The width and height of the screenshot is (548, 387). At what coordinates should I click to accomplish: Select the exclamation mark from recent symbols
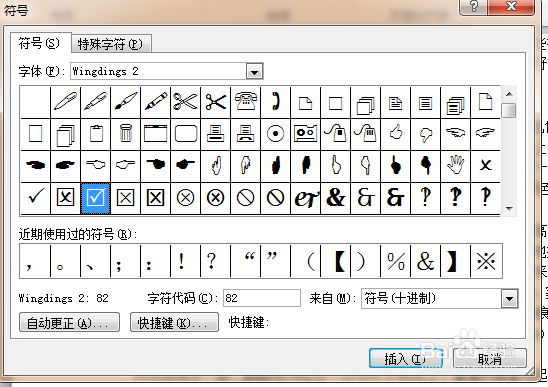[181, 261]
